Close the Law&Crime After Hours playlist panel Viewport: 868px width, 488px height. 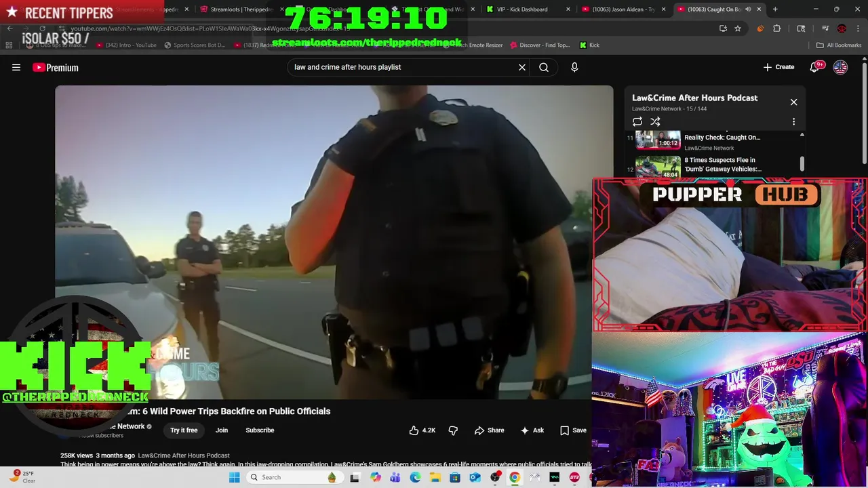coord(793,102)
